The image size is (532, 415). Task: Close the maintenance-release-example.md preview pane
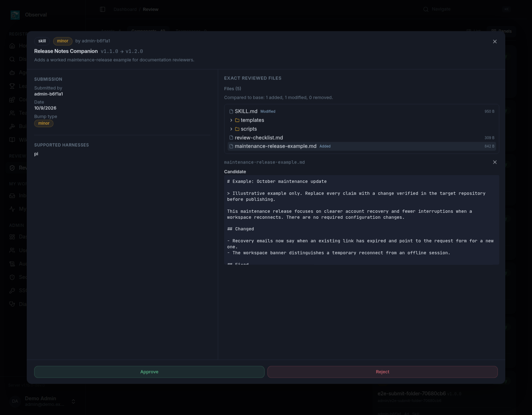point(495,162)
